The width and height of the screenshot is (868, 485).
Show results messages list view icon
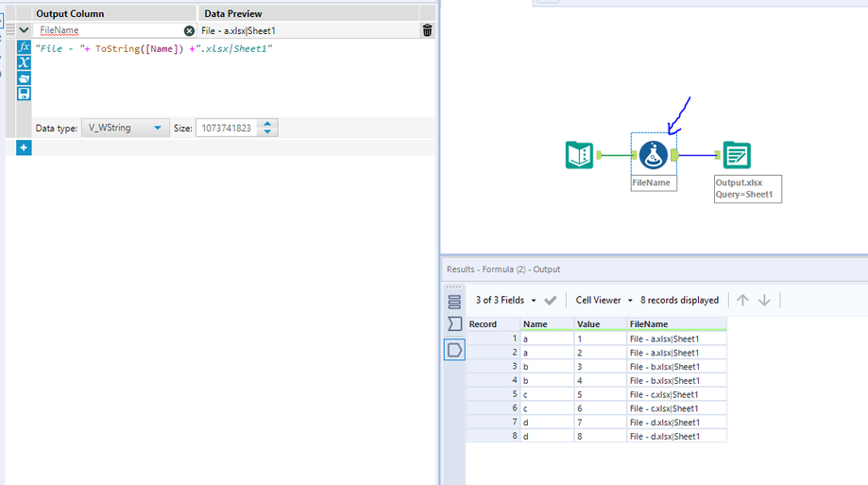coord(454,303)
